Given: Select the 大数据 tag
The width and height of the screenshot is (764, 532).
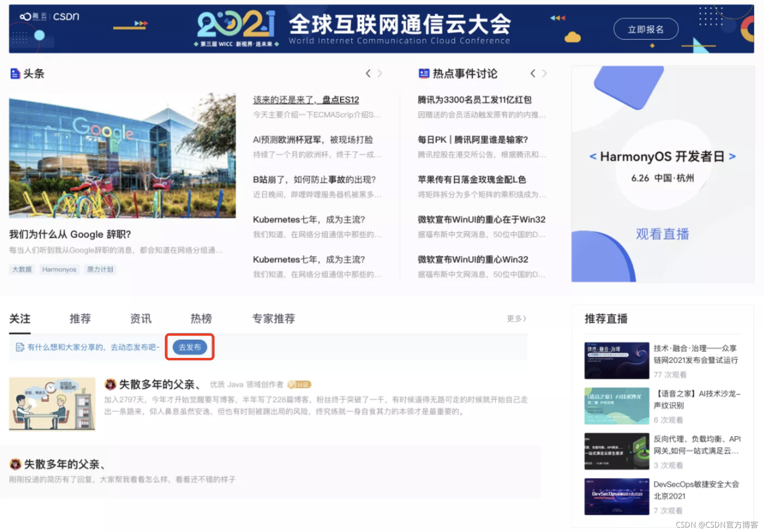Looking at the screenshot, I should pyautogui.click(x=22, y=269).
